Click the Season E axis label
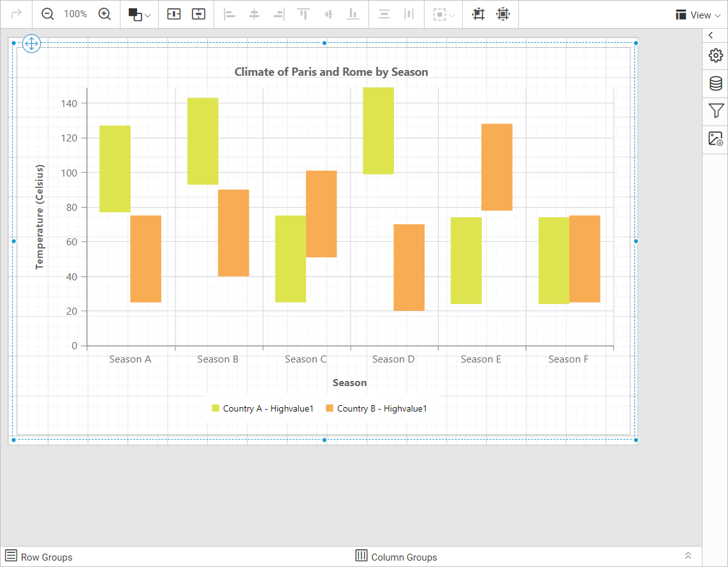728x567 pixels. click(x=481, y=359)
